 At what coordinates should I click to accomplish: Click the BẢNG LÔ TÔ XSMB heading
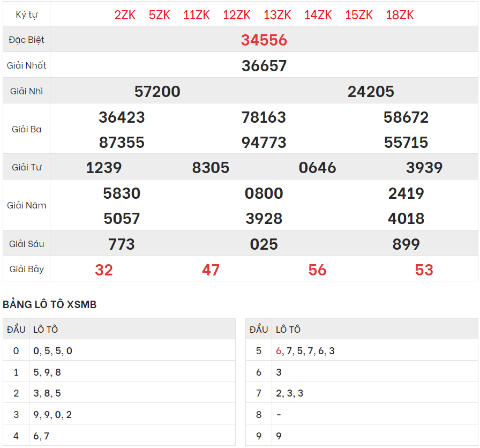pos(50,305)
